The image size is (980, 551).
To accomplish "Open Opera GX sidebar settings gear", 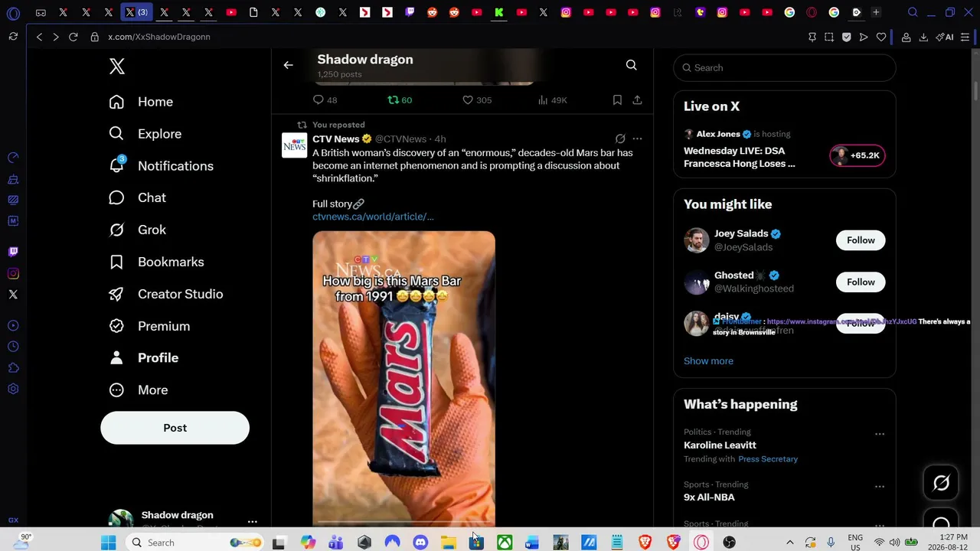I will [13, 390].
